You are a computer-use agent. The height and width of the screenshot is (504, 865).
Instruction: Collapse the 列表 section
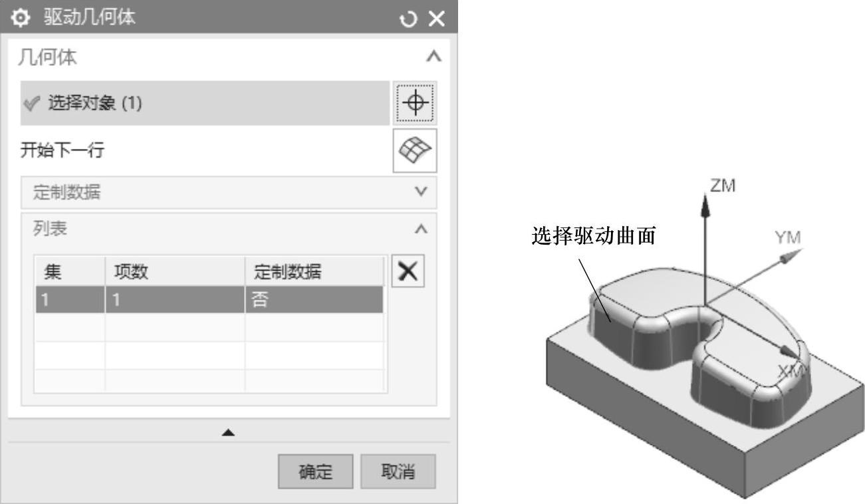[x=420, y=229]
